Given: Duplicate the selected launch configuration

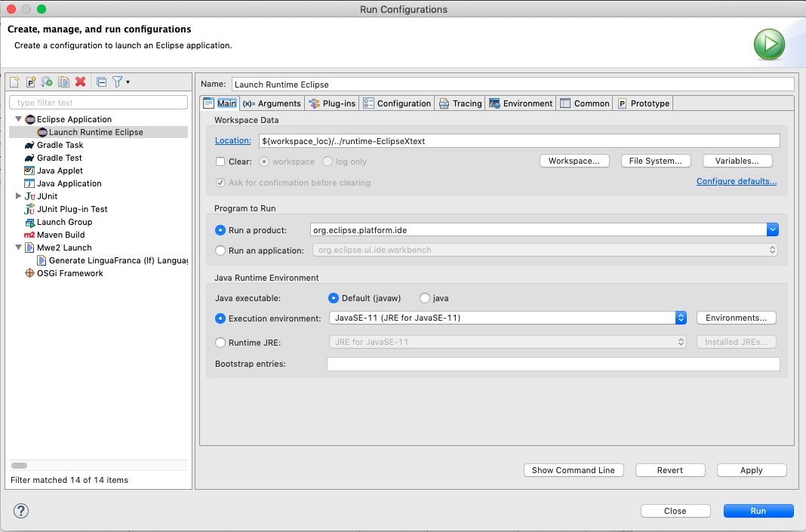Looking at the screenshot, I should (63, 82).
